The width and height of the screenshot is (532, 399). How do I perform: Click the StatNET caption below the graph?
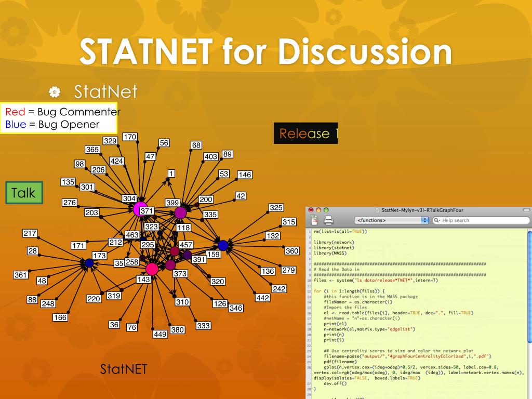[x=124, y=369]
